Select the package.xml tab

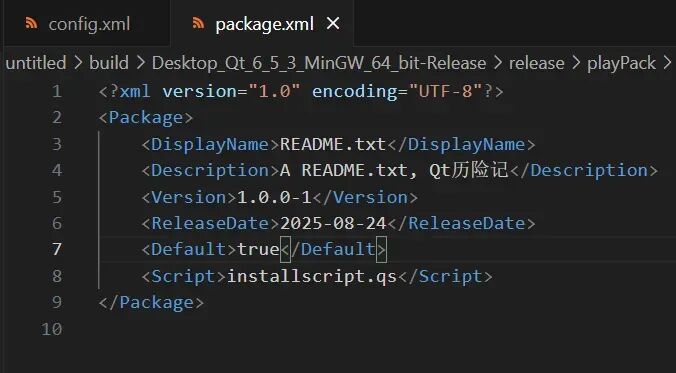tap(262, 24)
